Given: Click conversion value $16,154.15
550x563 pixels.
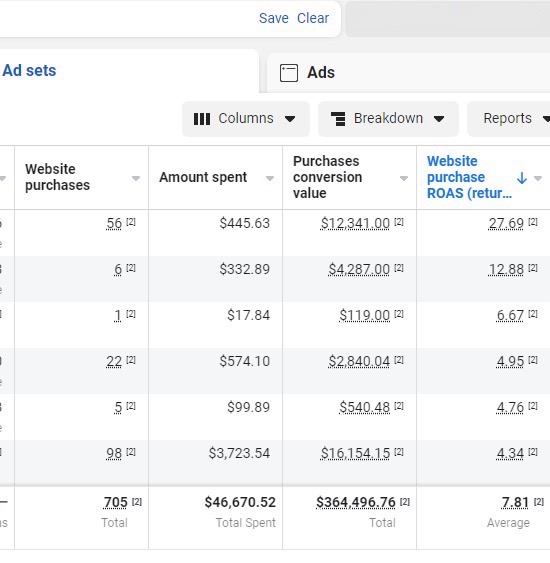Looking at the screenshot, I should click(x=355, y=453).
